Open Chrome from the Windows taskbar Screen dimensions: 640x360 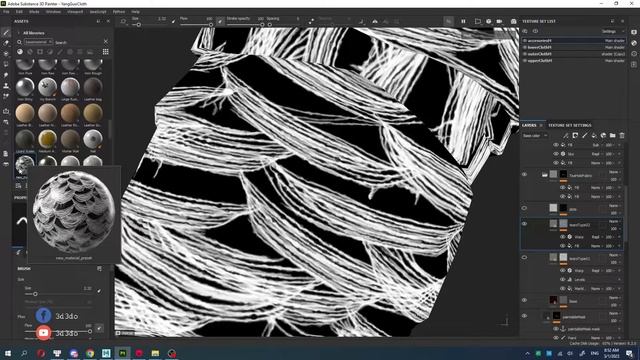pyautogui.click(x=90, y=353)
